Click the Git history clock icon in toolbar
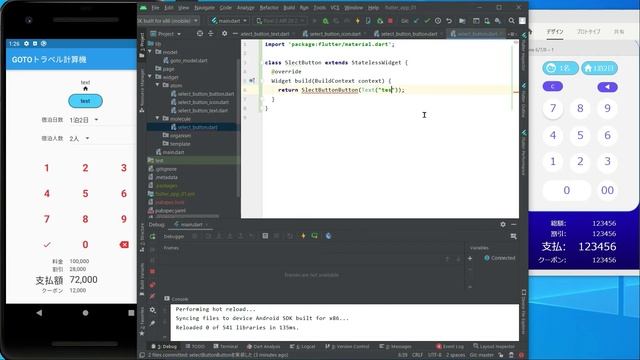The height and width of the screenshot is (360, 640). pos(438,21)
